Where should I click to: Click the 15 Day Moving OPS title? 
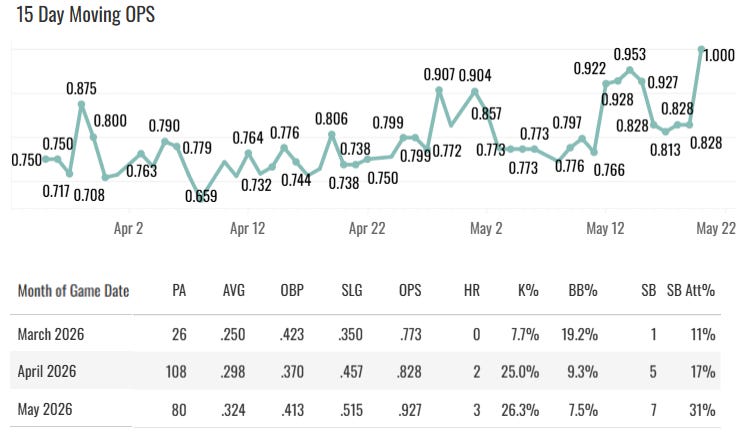86,14
